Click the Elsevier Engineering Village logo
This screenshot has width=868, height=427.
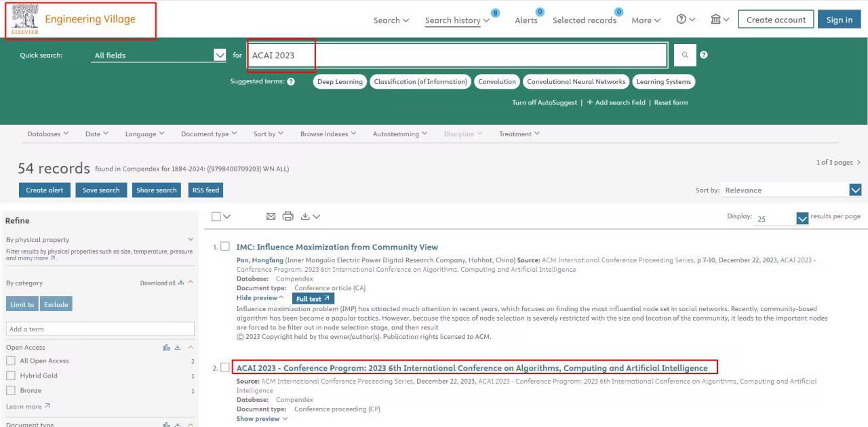81,20
